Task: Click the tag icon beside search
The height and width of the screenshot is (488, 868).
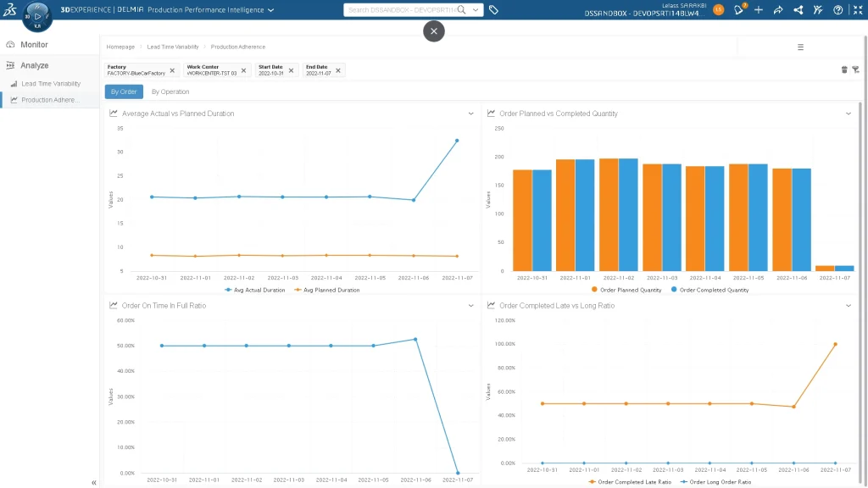Action: click(494, 10)
